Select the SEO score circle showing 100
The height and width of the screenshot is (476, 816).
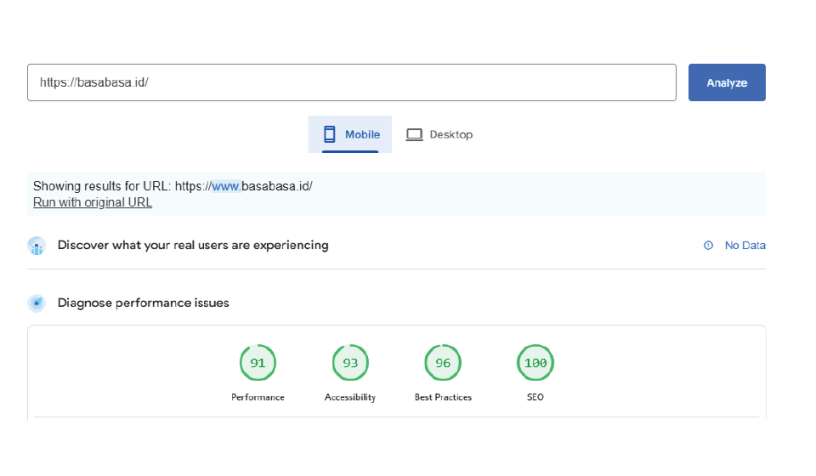(535, 363)
